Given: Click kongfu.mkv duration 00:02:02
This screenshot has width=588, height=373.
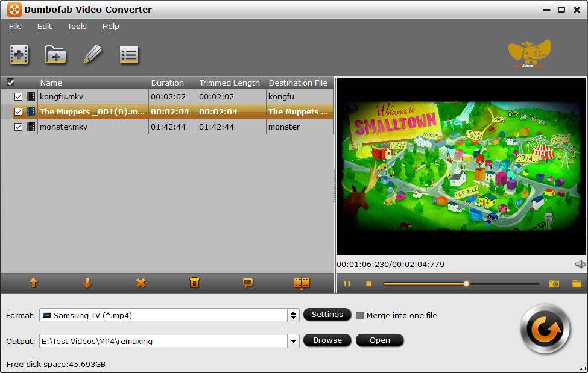Looking at the screenshot, I should [168, 97].
